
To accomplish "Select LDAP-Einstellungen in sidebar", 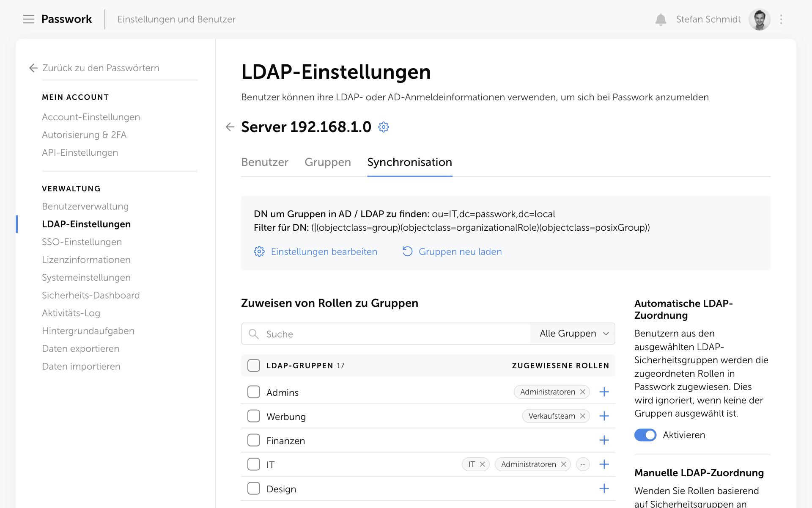I will coord(86,224).
